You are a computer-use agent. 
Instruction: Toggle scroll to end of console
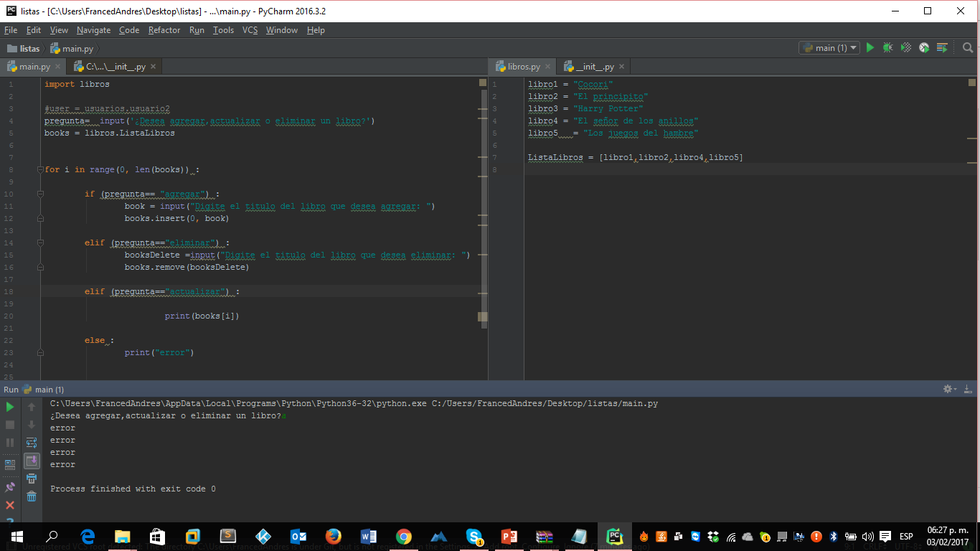32,461
